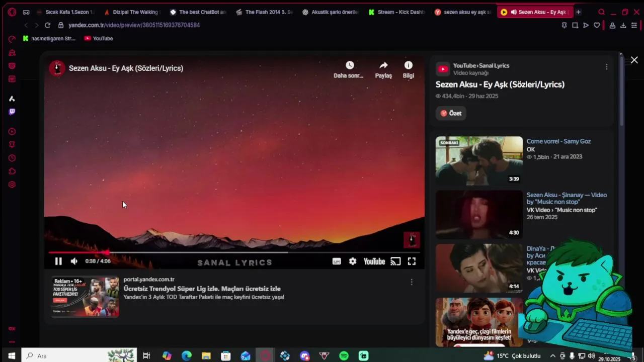This screenshot has height=362, width=644.
Task: Open browser easy setup menu icon
Action: [634, 25]
